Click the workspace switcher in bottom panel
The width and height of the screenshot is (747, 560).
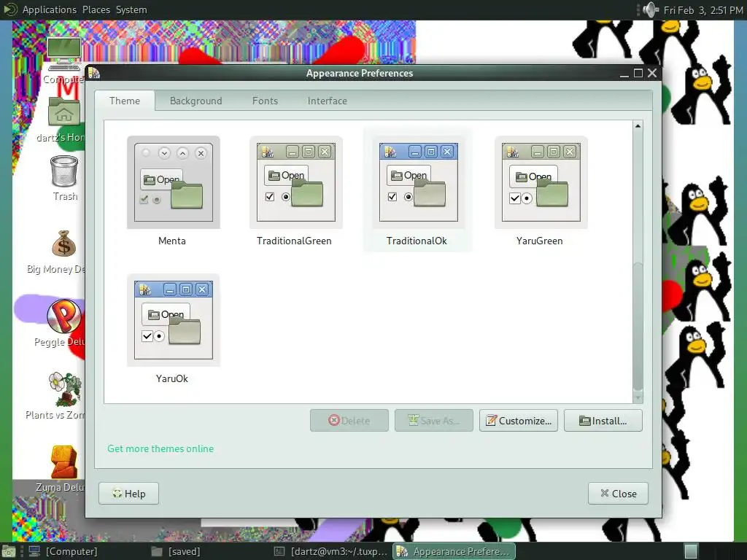691,551
